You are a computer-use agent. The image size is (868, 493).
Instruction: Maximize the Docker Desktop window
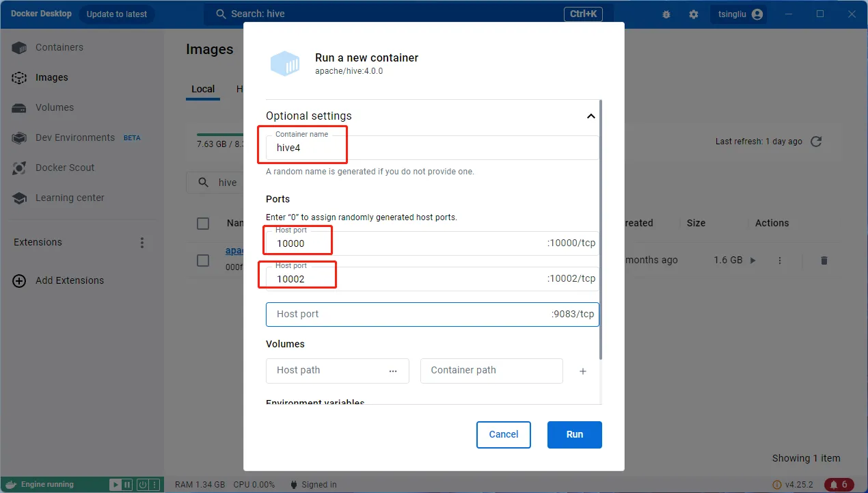point(820,14)
